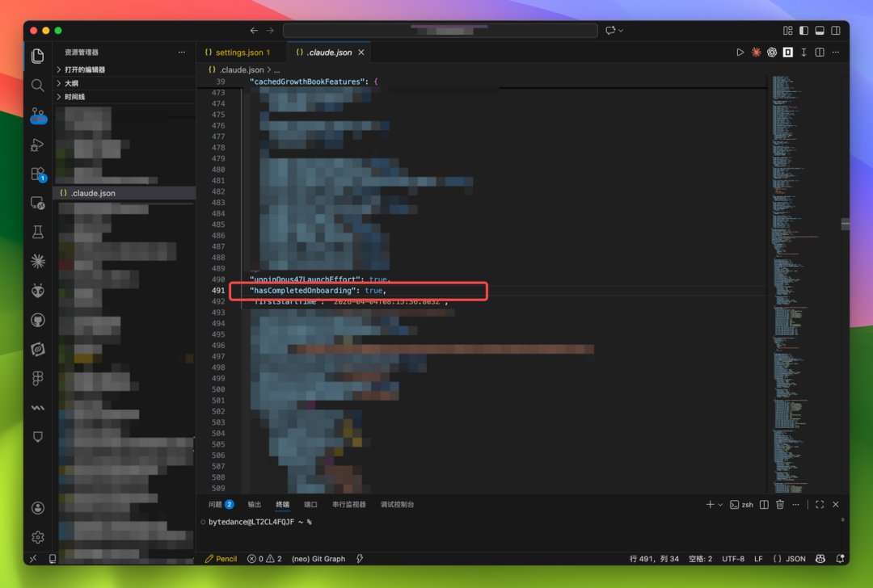Open the Explorer view in activity bar
This screenshot has width=873, height=588.
[37, 56]
